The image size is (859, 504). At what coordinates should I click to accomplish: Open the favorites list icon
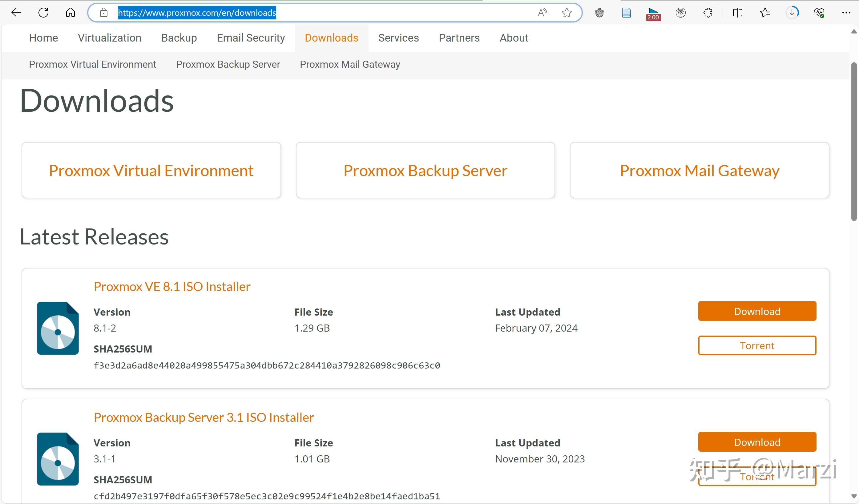pos(765,13)
